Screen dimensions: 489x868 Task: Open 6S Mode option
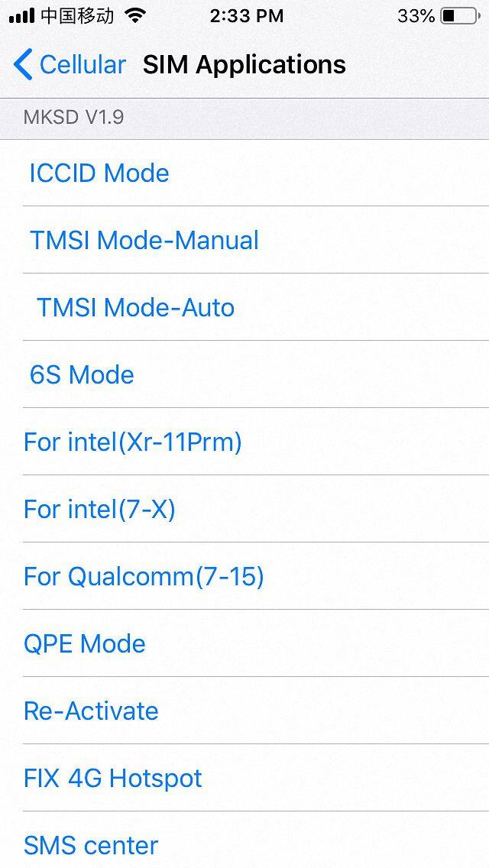[x=82, y=375]
